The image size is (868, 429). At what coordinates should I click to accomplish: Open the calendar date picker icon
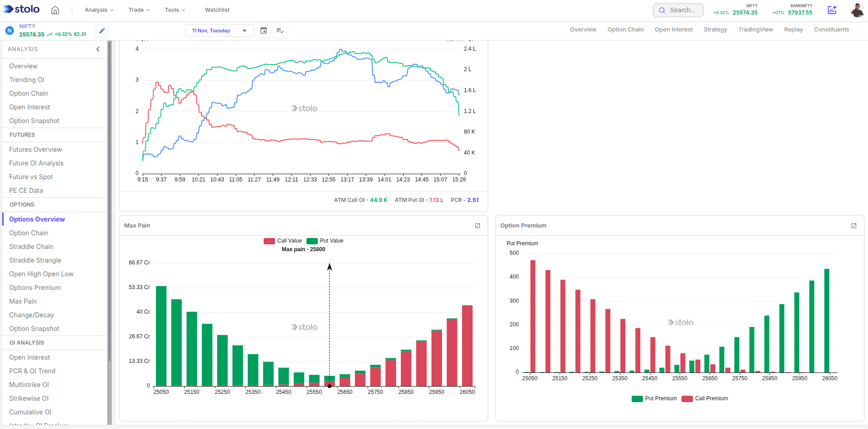tap(264, 31)
